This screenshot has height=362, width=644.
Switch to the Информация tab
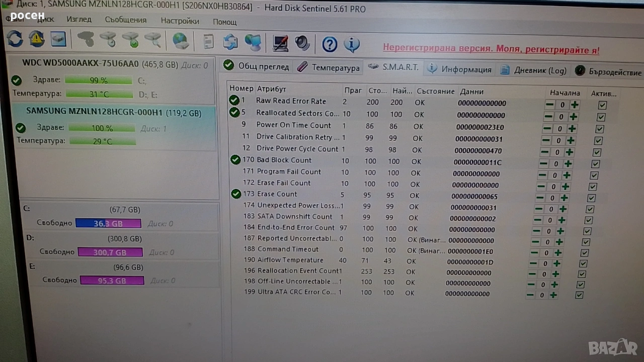point(459,69)
